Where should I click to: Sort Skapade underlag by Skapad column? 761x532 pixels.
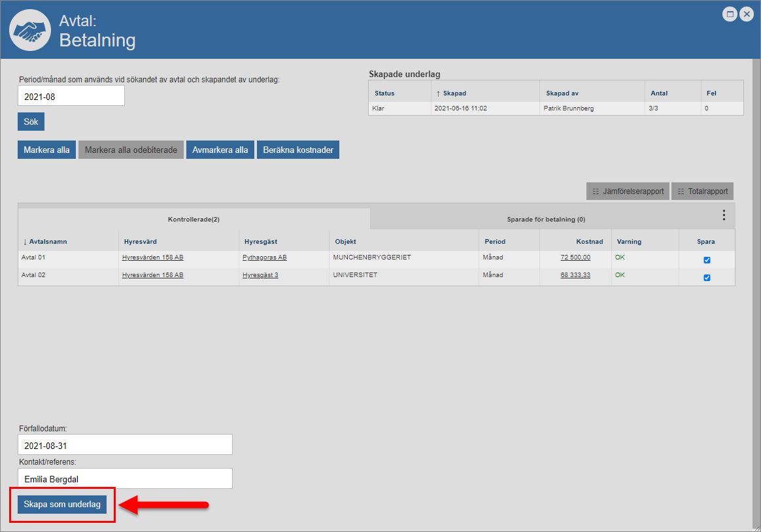click(454, 93)
